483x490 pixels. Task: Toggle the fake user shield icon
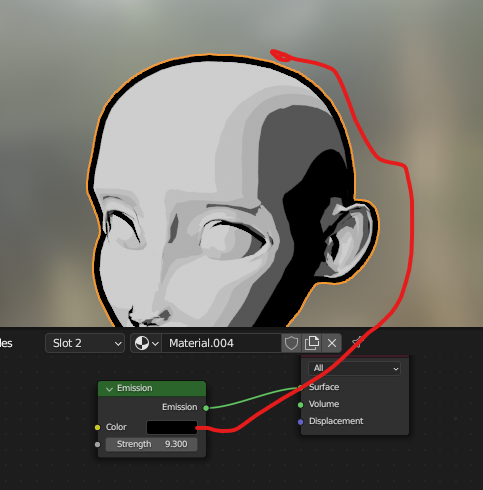click(x=291, y=343)
